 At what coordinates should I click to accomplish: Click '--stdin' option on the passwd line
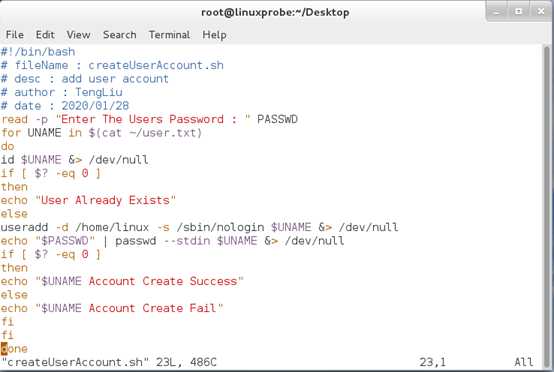coord(187,241)
